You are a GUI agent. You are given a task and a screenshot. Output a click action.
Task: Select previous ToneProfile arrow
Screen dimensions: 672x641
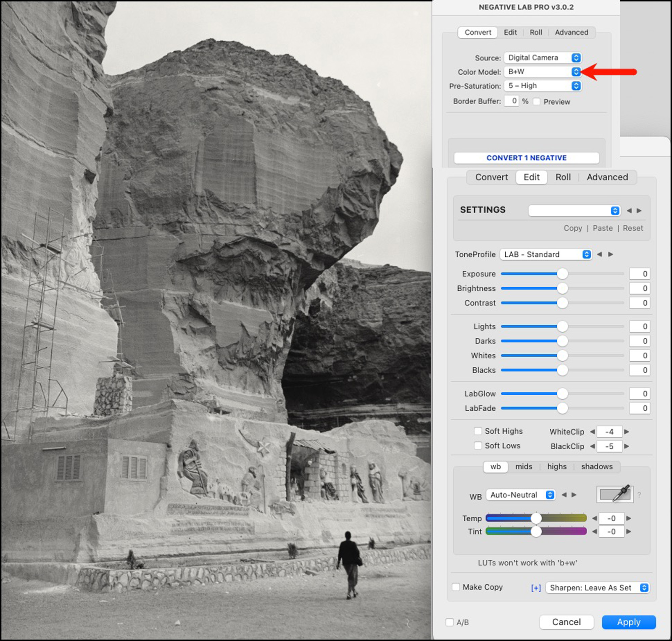coord(599,254)
